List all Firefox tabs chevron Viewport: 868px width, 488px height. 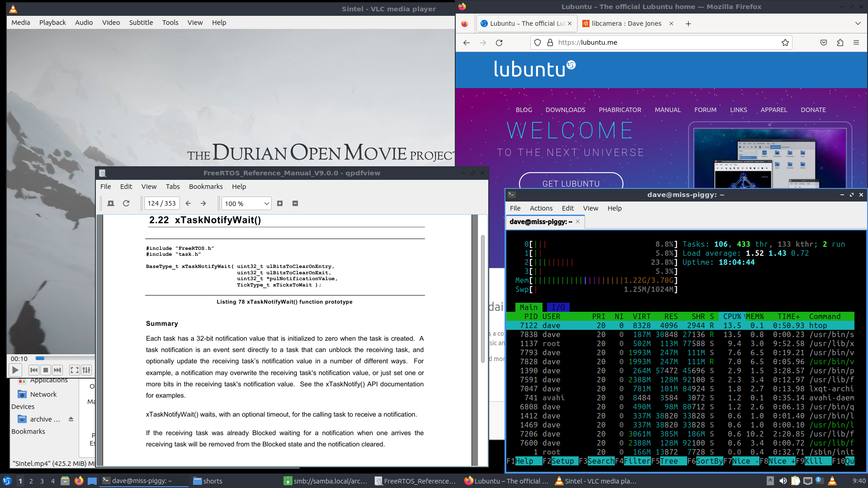(858, 23)
